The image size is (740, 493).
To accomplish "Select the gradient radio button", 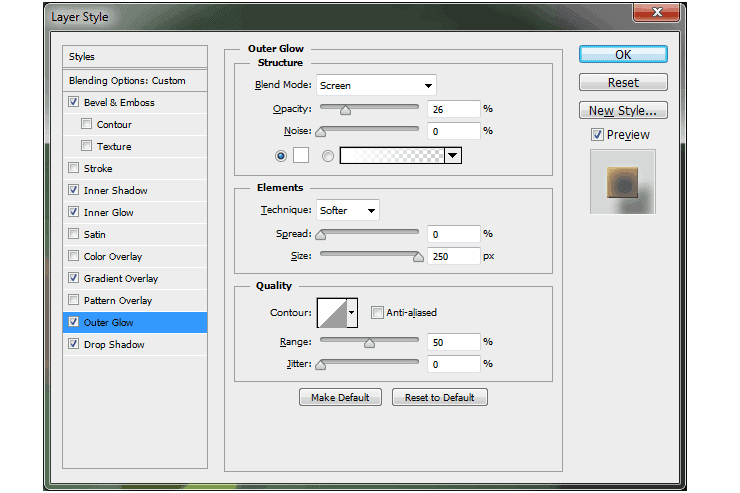I will tap(328, 156).
